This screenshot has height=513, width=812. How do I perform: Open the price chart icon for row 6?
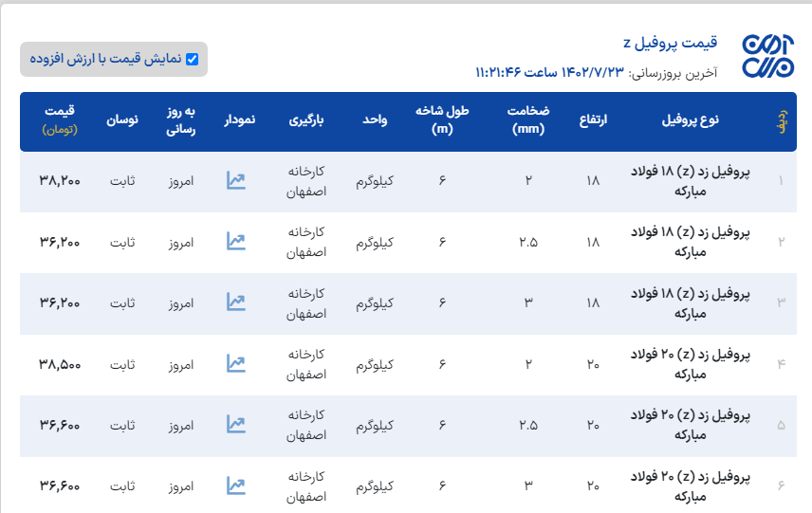coord(236,486)
